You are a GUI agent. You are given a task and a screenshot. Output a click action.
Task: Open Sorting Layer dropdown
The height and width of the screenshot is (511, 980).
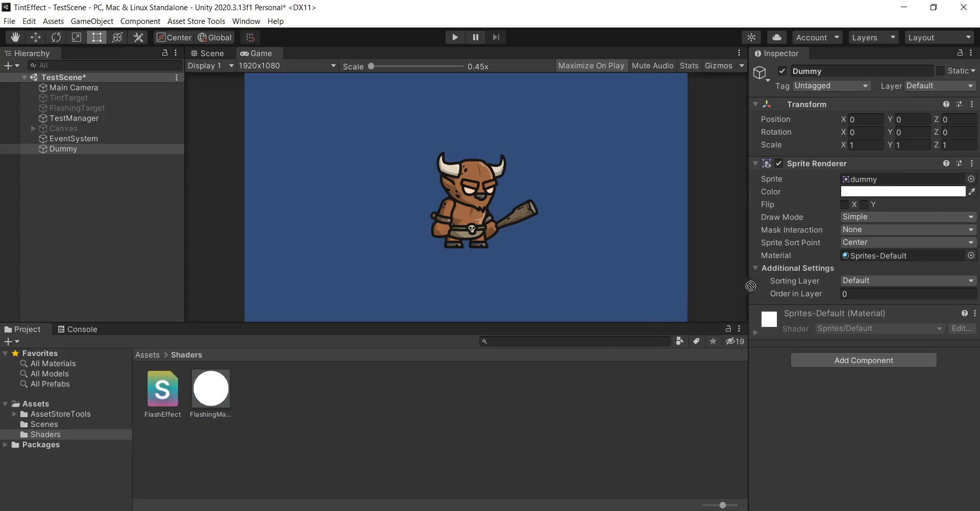click(909, 280)
